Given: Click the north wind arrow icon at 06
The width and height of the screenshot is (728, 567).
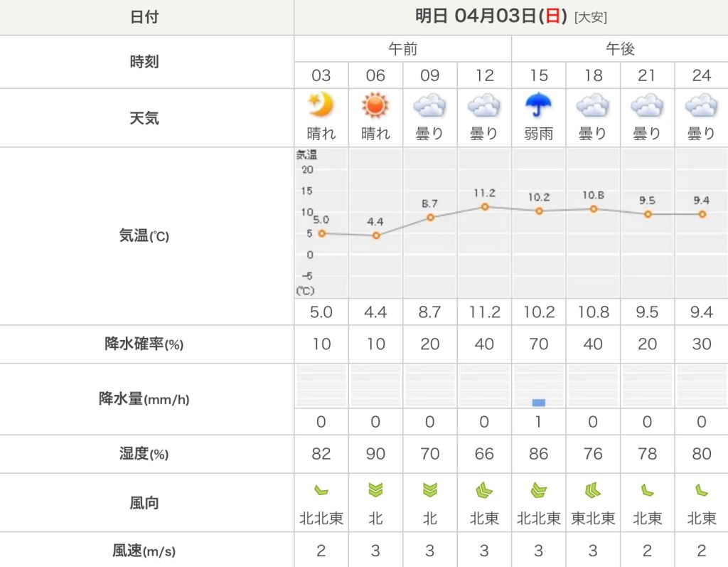Looking at the screenshot, I should [x=375, y=490].
